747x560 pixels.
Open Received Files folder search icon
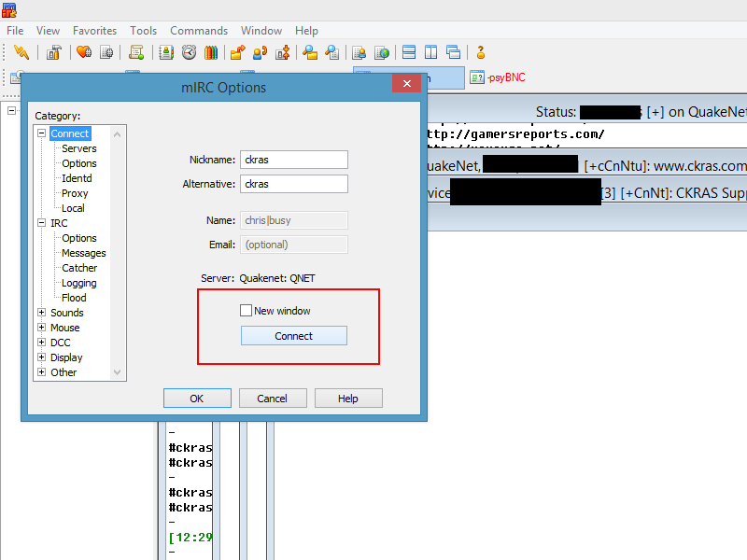point(310,52)
